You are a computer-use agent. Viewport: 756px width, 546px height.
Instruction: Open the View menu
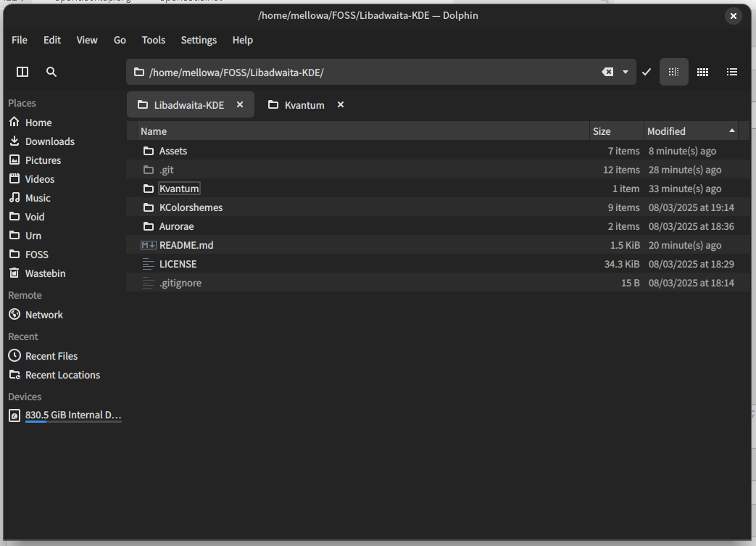coord(87,40)
